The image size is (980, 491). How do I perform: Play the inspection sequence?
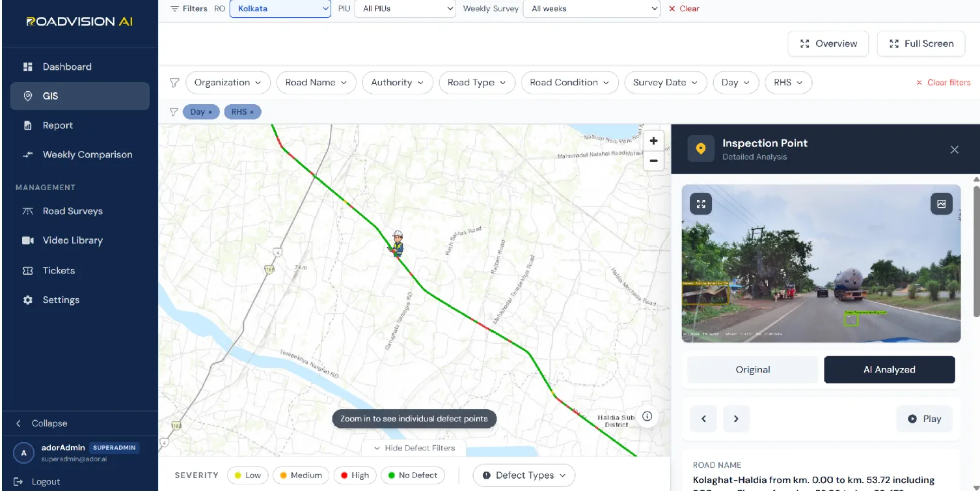pos(924,419)
